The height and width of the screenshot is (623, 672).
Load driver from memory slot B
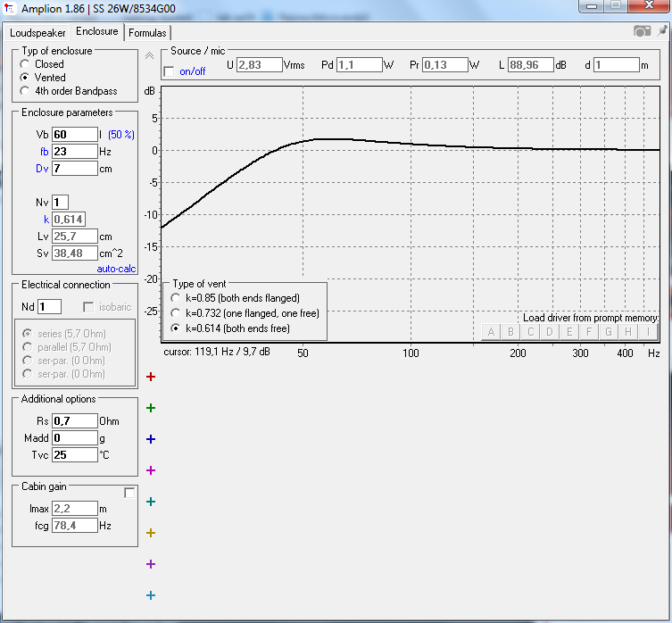pyautogui.click(x=510, y=332)
